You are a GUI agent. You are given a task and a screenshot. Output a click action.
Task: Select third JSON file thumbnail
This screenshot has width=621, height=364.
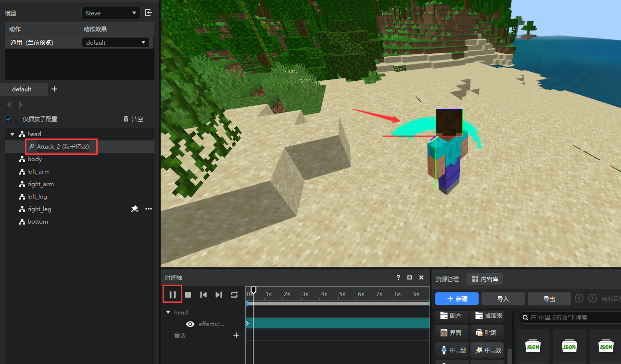pos(606,346)
